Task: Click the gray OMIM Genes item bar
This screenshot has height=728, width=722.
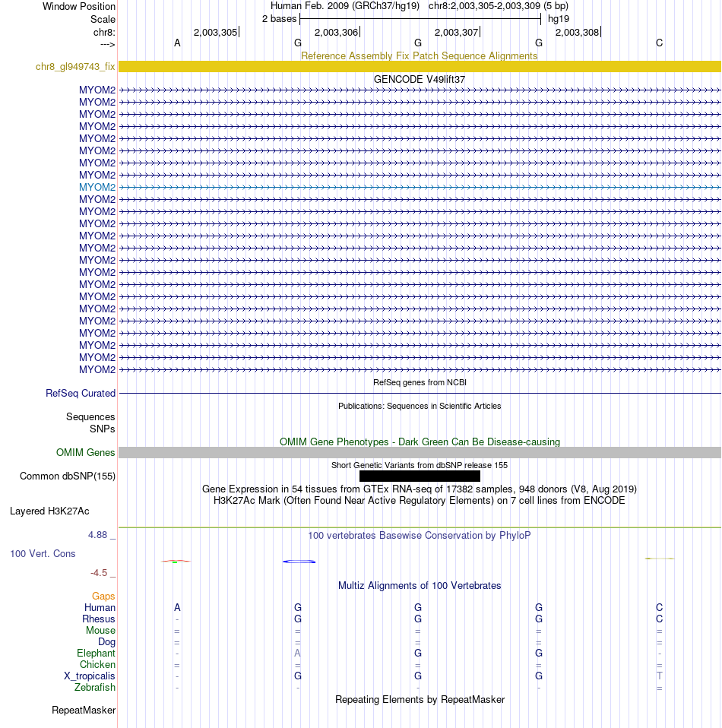Action: click(420, 453)
